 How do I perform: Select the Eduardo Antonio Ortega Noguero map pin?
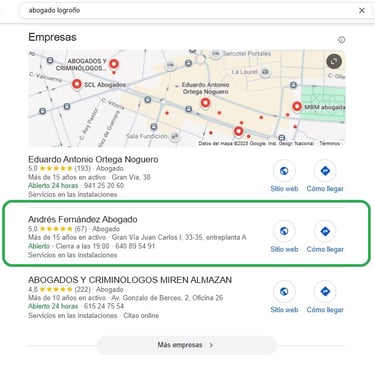(205, 103)
